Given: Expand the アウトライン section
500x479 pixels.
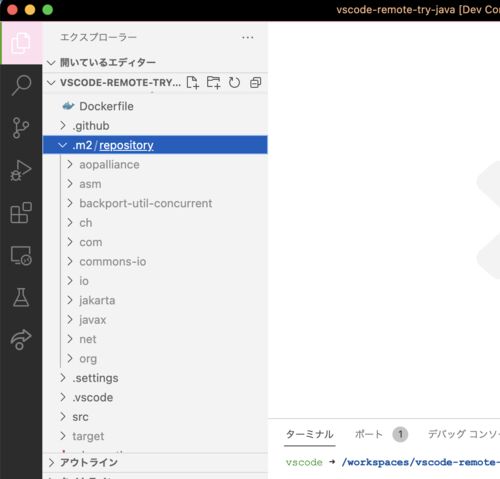Looking at the screenshot, I should click(155, 462).
